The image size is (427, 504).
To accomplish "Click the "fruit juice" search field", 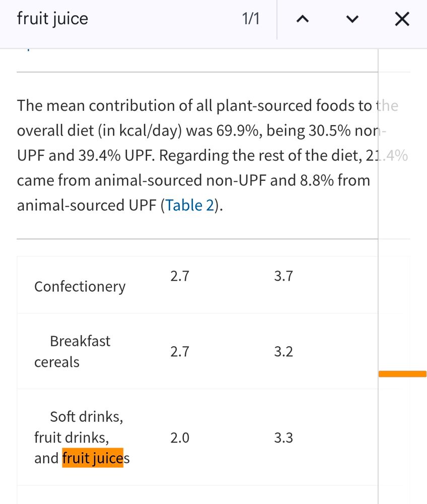I will tap(101, 19).
